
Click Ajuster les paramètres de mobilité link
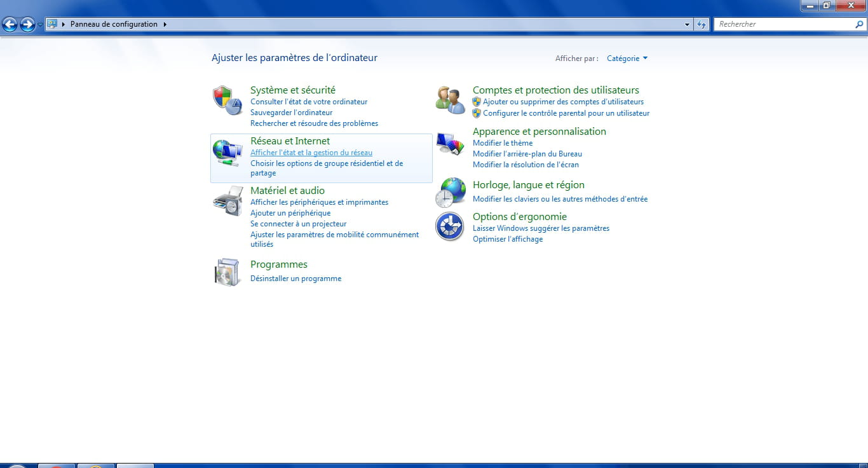[335, 239]
